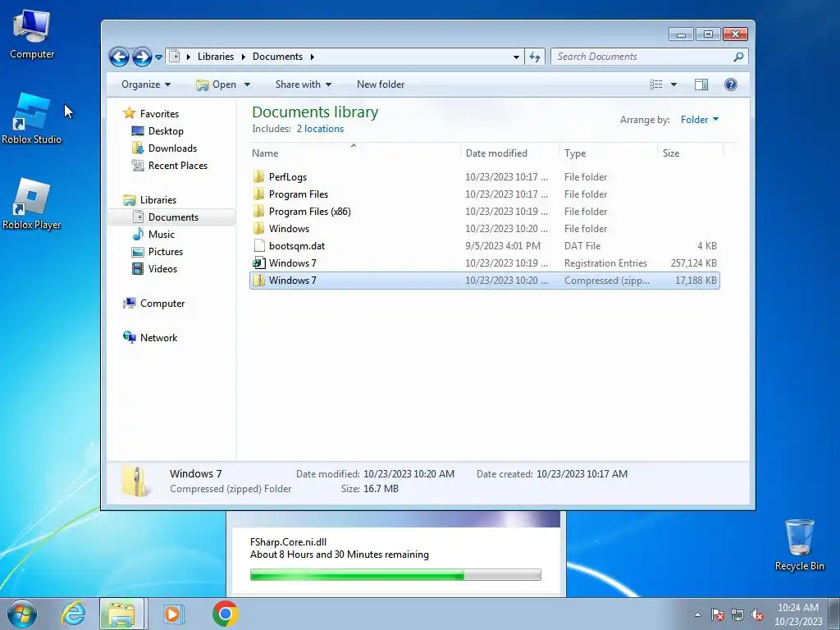Sort by Date modified column header
Viewport: 840px width, 630px height.
click(509, 153)
